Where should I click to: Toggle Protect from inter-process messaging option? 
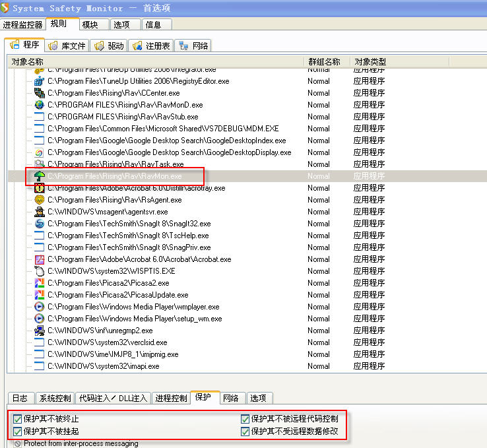[18, 443]
